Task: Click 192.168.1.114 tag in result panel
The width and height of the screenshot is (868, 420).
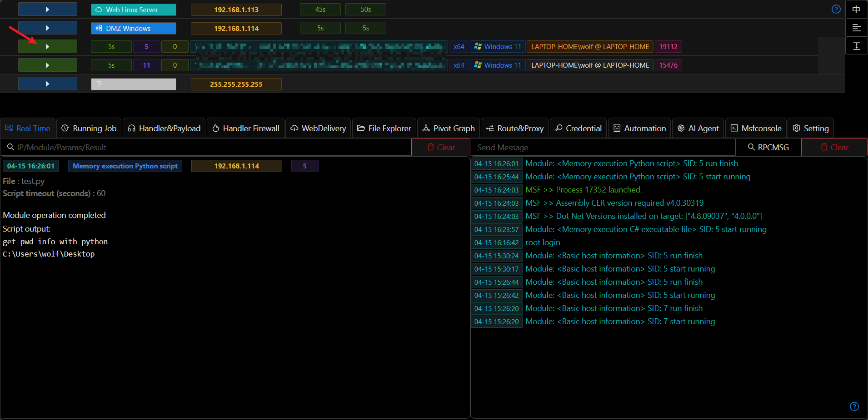Action: pos(237,166)
